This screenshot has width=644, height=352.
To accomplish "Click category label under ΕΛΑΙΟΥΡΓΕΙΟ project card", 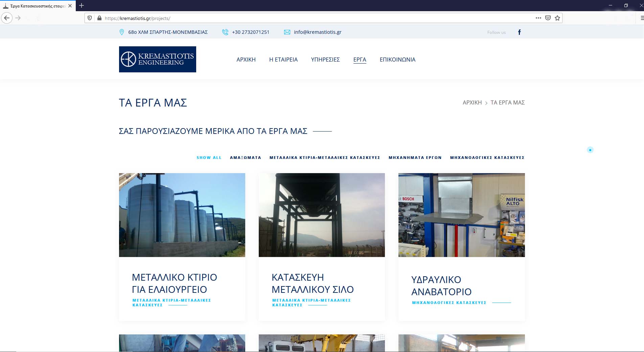I will (171, 303).
